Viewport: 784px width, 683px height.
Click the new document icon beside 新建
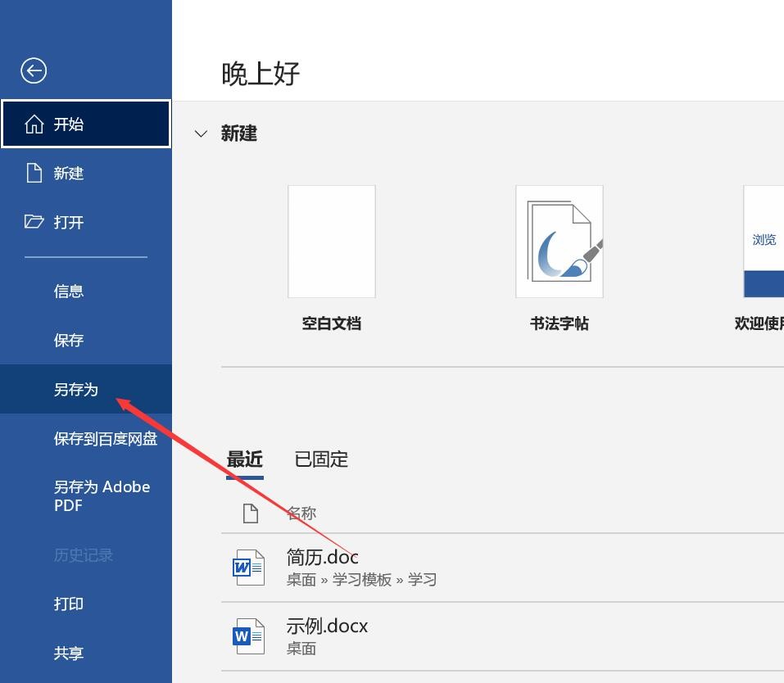pyautogui.click(x=34, y=173)
